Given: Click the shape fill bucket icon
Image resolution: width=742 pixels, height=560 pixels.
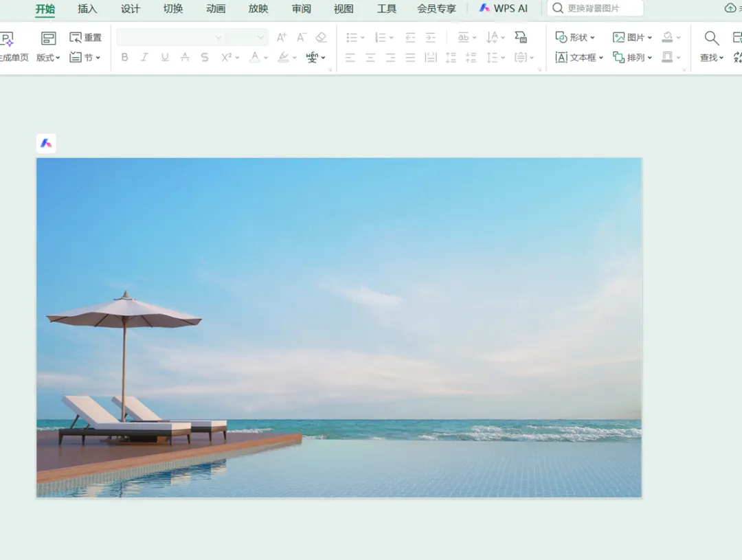Looking at the screenshot, I should pyautogui.click(x=667, y=37).
